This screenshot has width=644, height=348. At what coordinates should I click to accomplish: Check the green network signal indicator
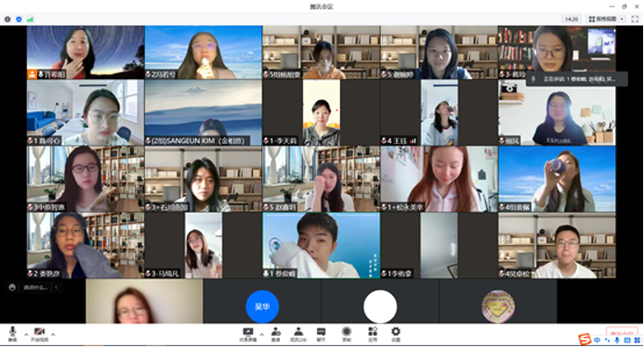[30, 19]
